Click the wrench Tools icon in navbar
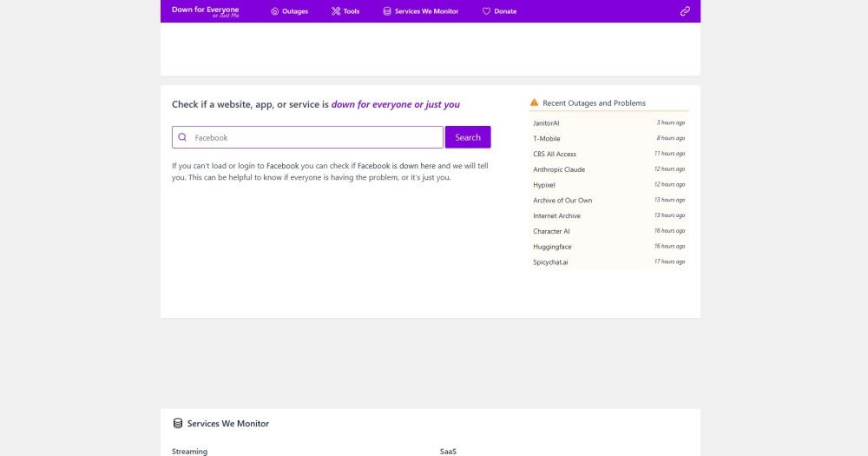 335,11
